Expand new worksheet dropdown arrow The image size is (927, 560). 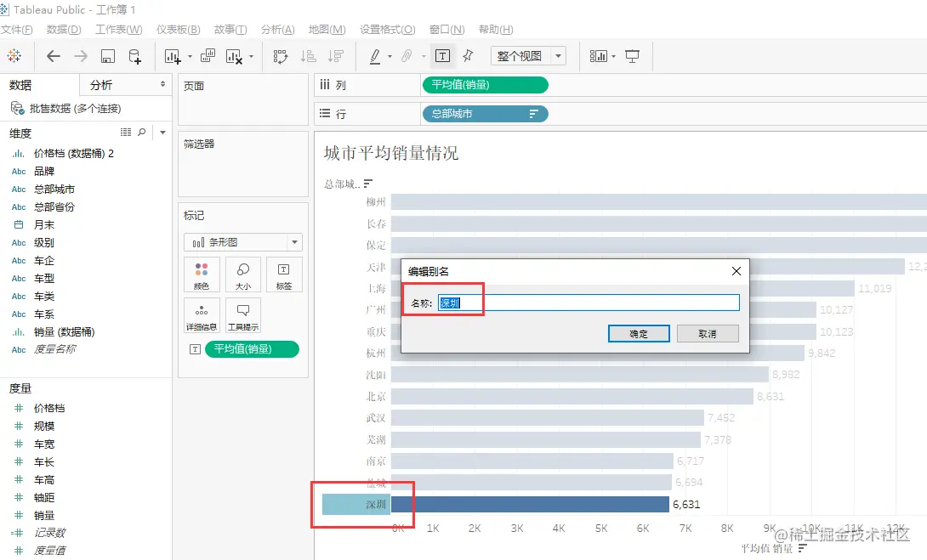coord(190,57)
